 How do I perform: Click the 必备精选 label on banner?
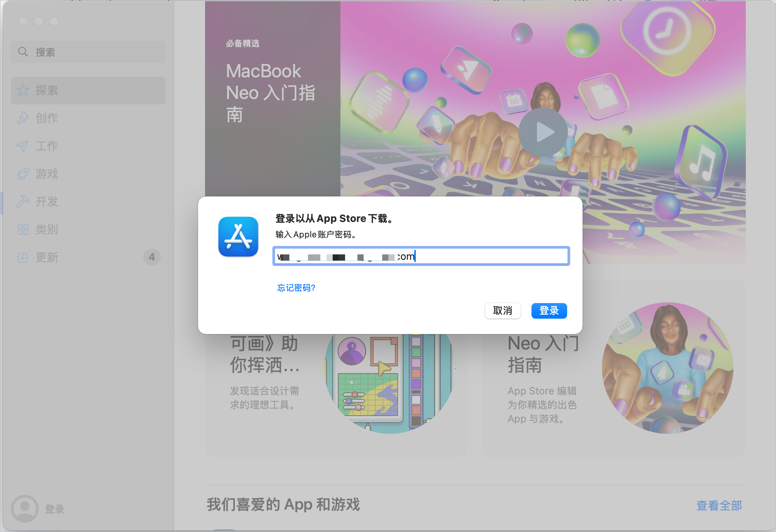(x=243, y=43)
